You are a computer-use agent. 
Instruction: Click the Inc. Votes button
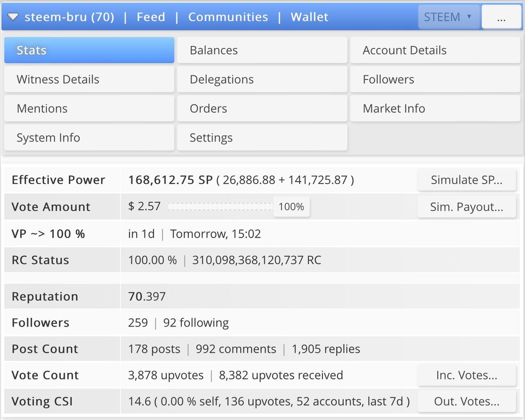(x=466, y=375)
